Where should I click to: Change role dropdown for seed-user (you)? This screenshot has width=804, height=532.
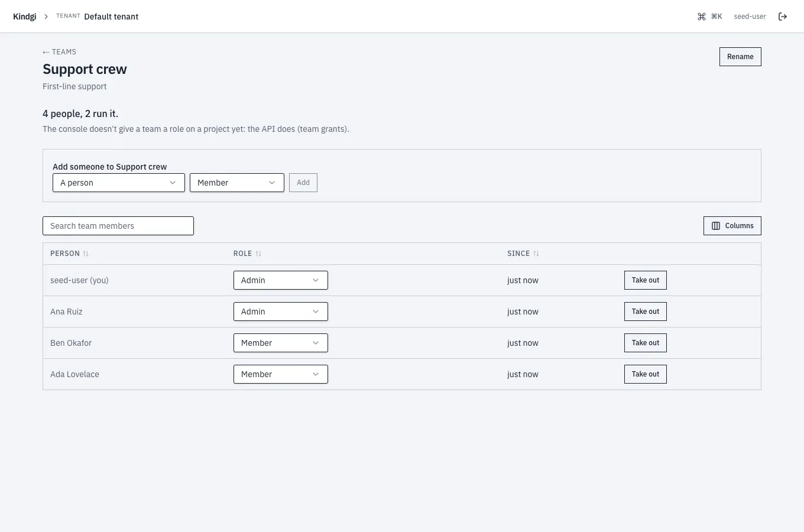pyautogui.click(x=281, y=280)
